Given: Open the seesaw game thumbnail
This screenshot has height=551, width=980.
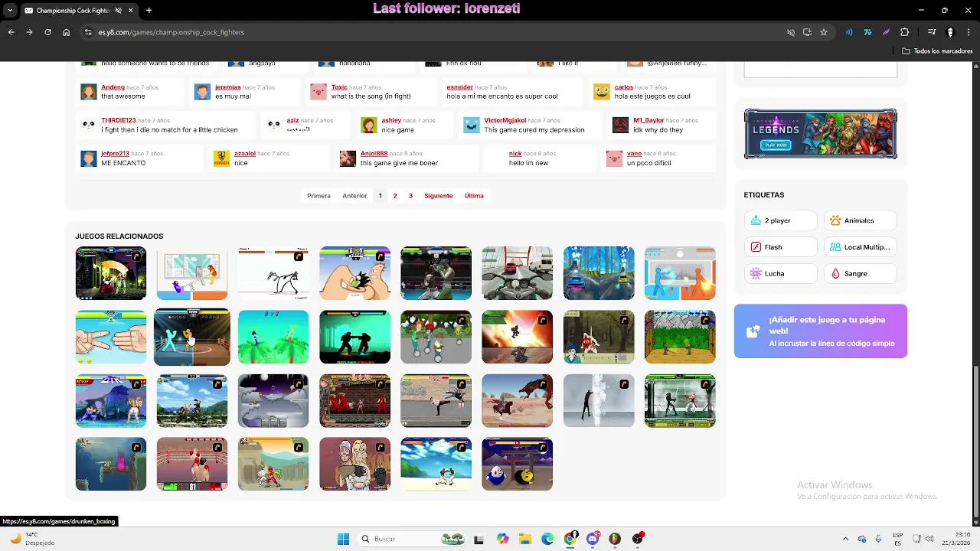Looking at the screenshot, I should (192, 273).
